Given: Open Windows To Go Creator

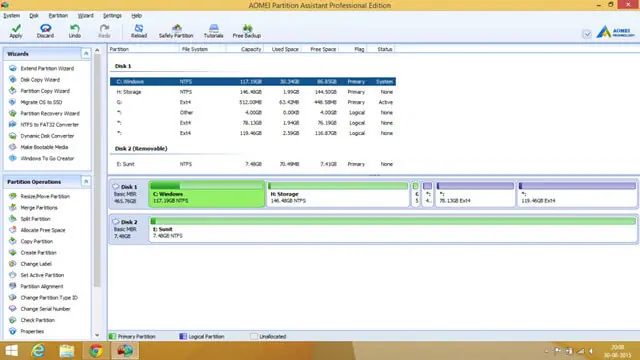Looking at the screenshot, I should click(x=47, y=158).
